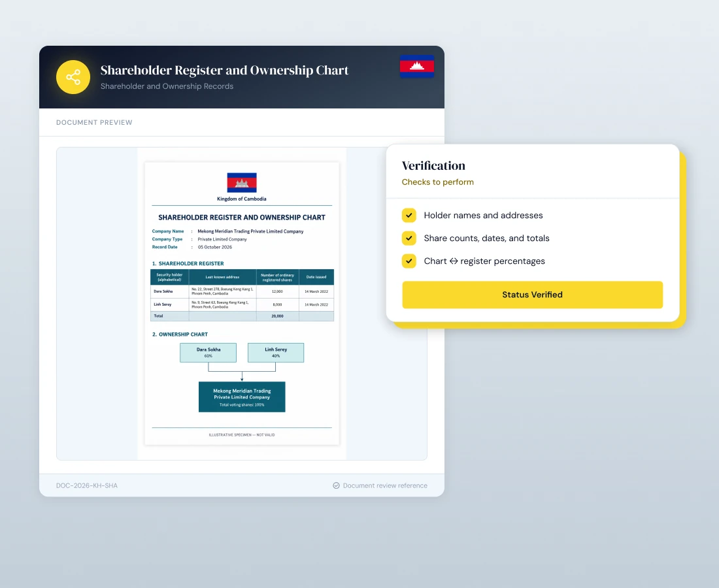Viewport: 719px width, 588px height.
Task: Click the 05 October 2026 record date
Action: tap(214, 247)
